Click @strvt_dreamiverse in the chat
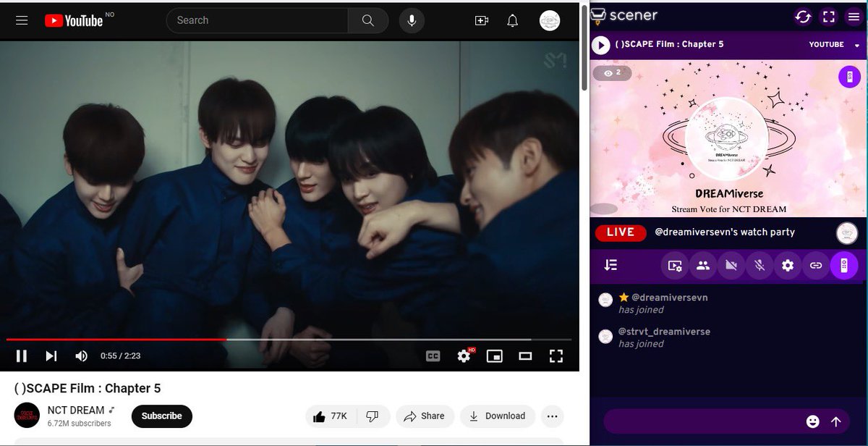Image resolution: width=868 pixels, height=446 pixels. (665, 332)
